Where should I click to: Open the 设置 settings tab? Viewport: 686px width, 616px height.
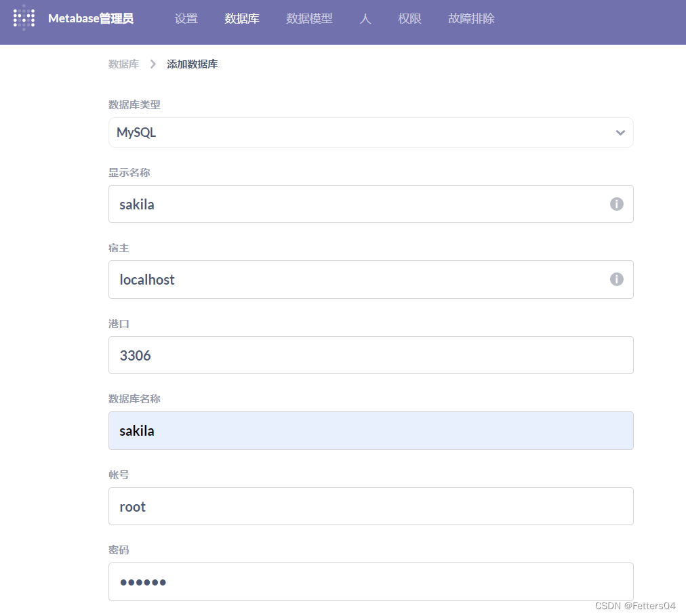pyautogui.click(x=186, y=18)
